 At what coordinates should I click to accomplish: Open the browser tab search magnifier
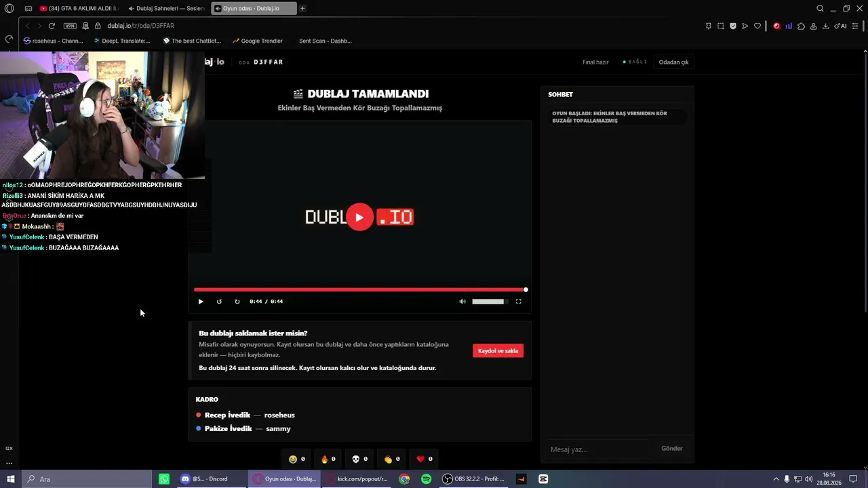click(820, 9)
